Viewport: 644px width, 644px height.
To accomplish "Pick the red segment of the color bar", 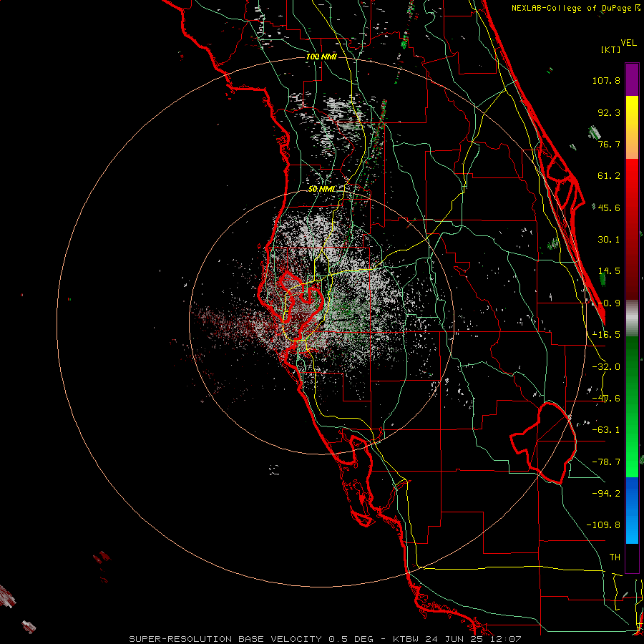I will pyautogui.click(x=632, y=230).
